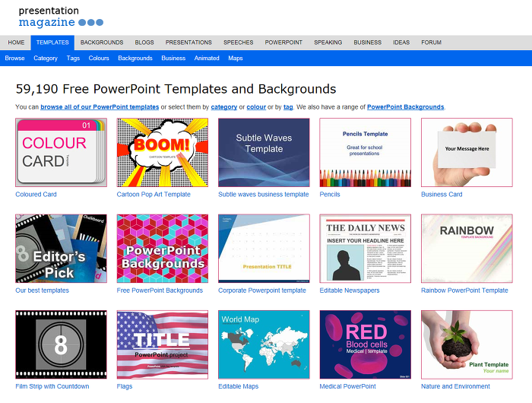Open The Daily News newspaper thumbnail
This screenshot has width=532, height=403.
[366, 249]
